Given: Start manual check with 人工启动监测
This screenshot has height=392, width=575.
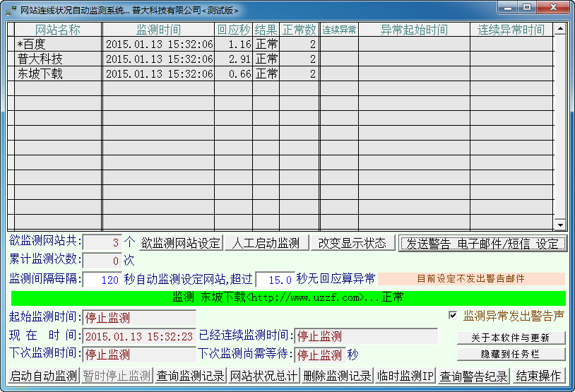Looking at the screenshot, I should tap(266, 243).
